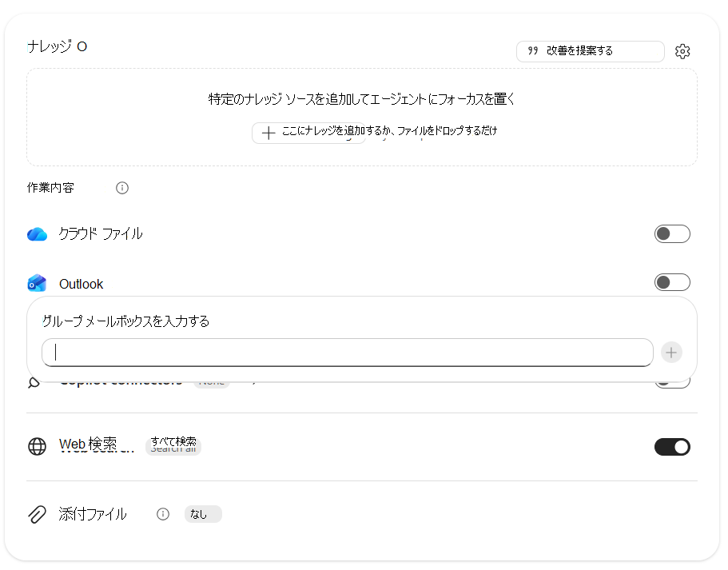The height and width of the screenshot is (570, 728).
Task: Turn on the Outlook toggle
Action: tap(672, 282)
